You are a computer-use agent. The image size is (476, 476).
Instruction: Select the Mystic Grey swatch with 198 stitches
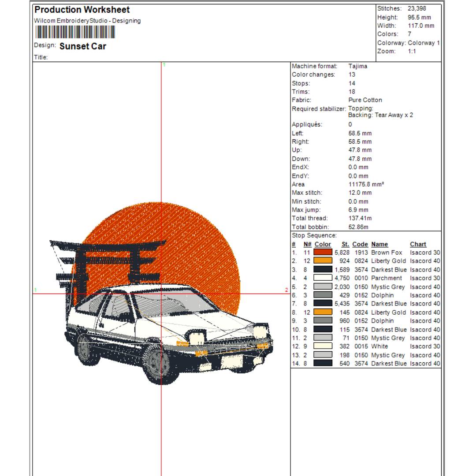323,355
